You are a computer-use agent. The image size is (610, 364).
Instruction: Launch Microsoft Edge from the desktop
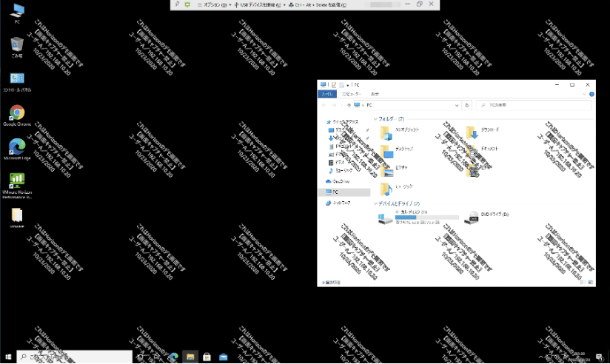pos(17,149)
